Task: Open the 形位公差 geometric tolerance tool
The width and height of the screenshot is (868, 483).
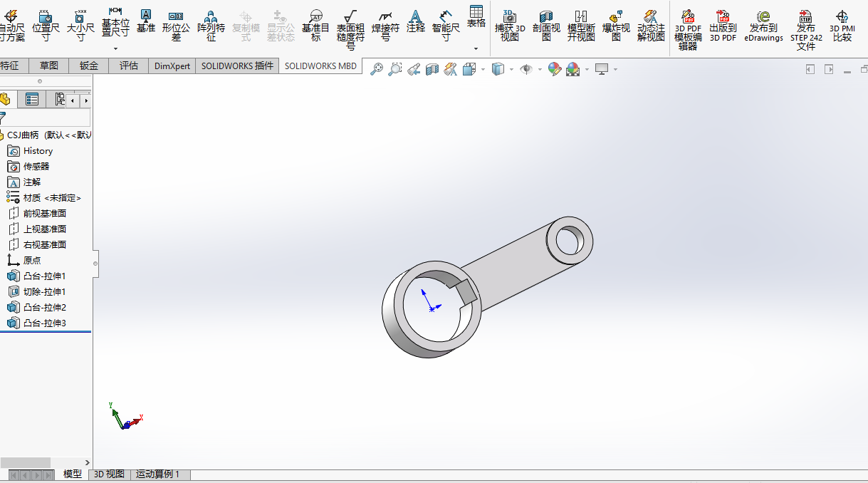Action: [x=177, y=25]
